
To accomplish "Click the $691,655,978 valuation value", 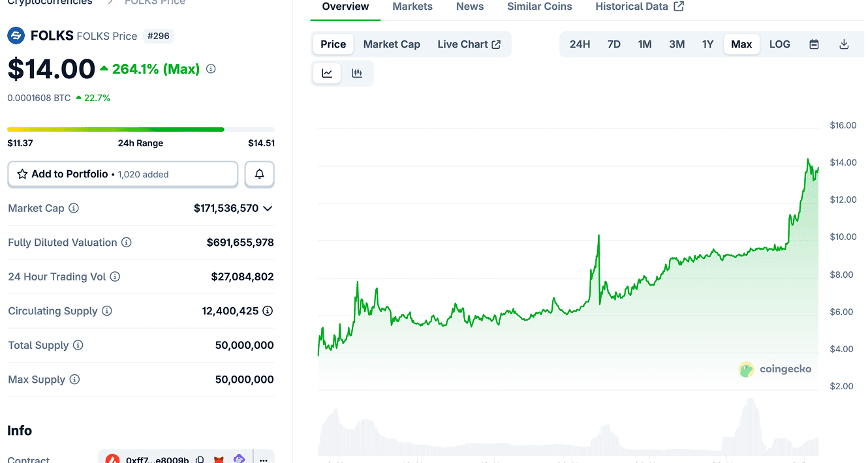I will coord(240,243).
